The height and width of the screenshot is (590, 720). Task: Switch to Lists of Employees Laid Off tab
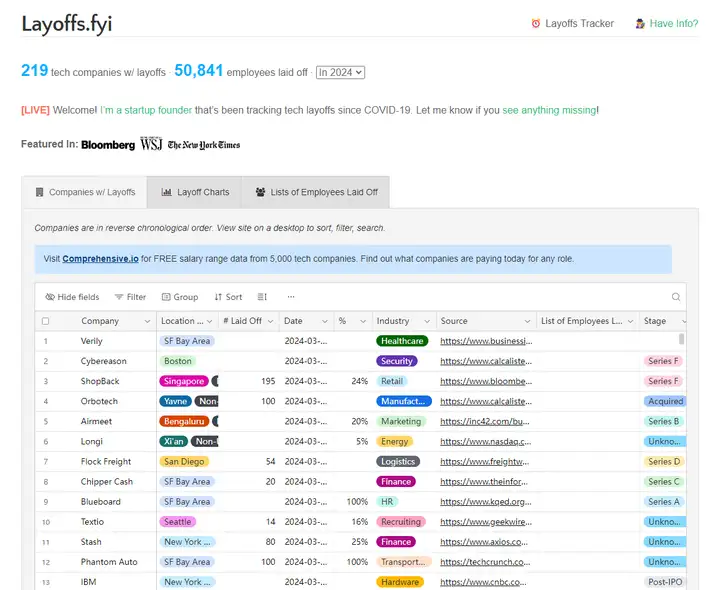tap(316, 192)
